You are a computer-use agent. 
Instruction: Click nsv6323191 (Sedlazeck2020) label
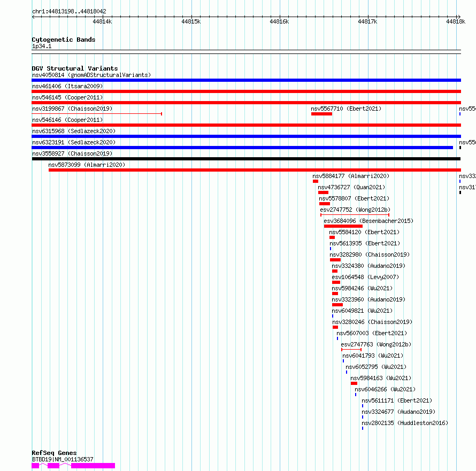tap(74, 142)
